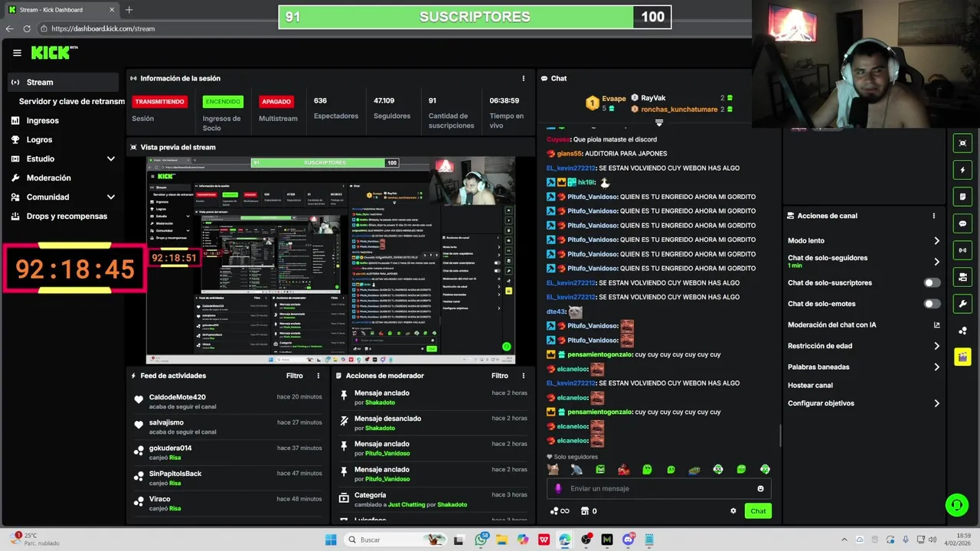
Task: Click the green Chat send button
Action: pyautogui.click(x=758, y=511)
